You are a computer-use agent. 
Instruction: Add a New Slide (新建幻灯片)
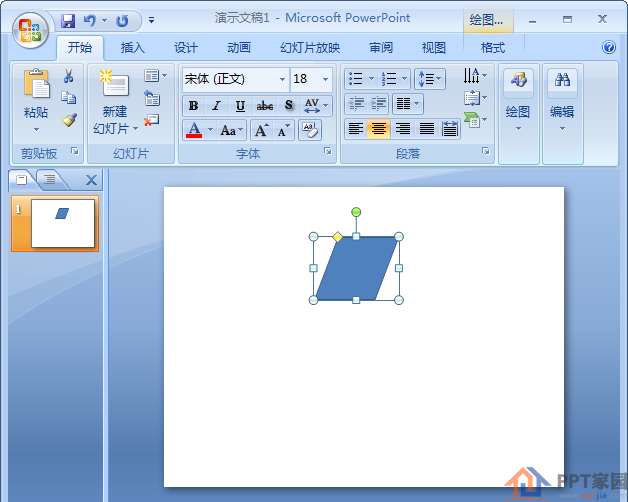[x=115, y=83]
